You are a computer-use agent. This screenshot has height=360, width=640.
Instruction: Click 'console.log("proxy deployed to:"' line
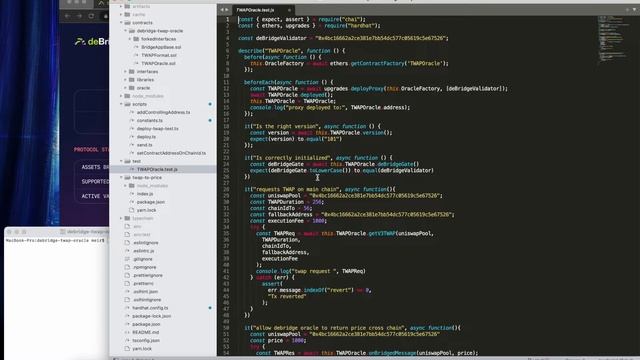[x=330, y=107]
